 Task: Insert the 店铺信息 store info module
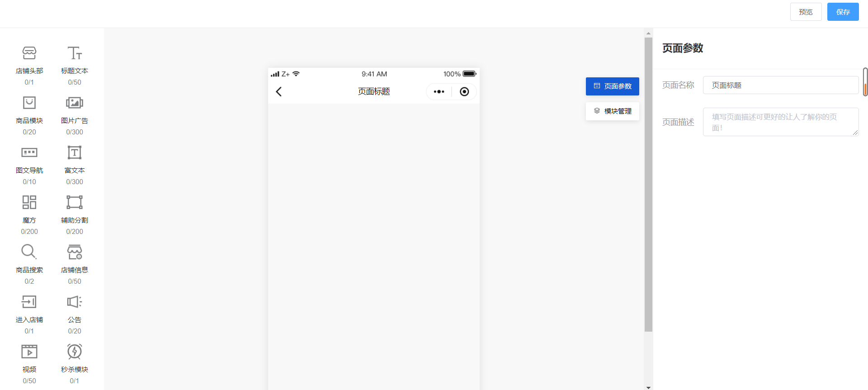coord(75,264)
